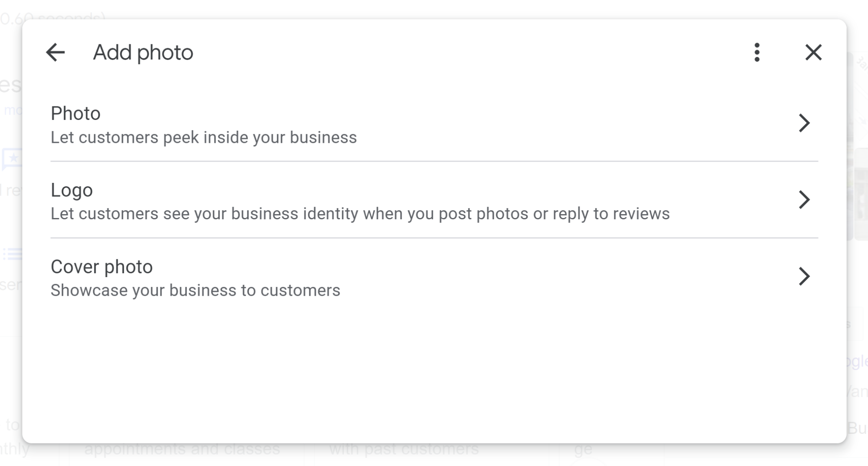Select the Photo upload option title
The image size is (868, 466).
tap(76, 113)
